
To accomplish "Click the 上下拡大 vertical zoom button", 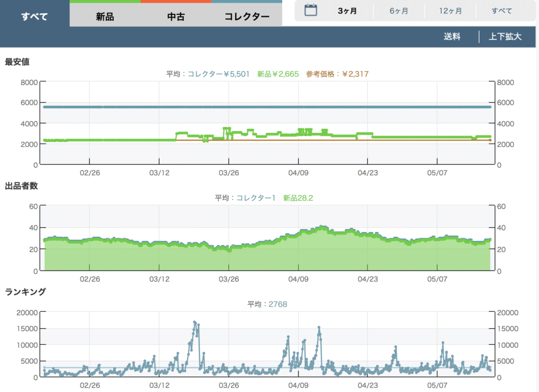I will tap(505, 37).
